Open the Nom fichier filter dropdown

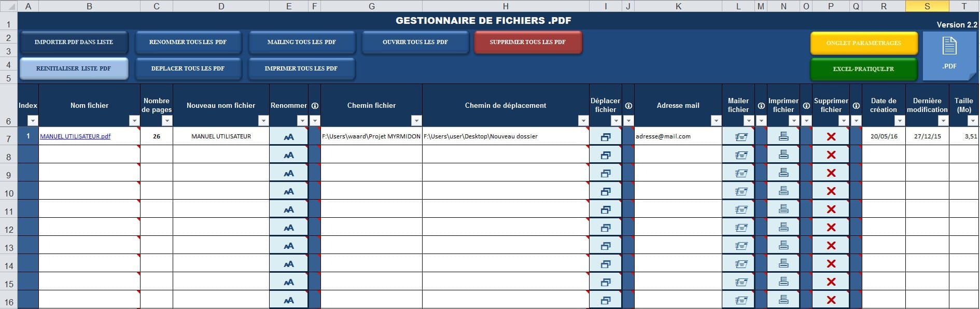(x=134, y=121)
